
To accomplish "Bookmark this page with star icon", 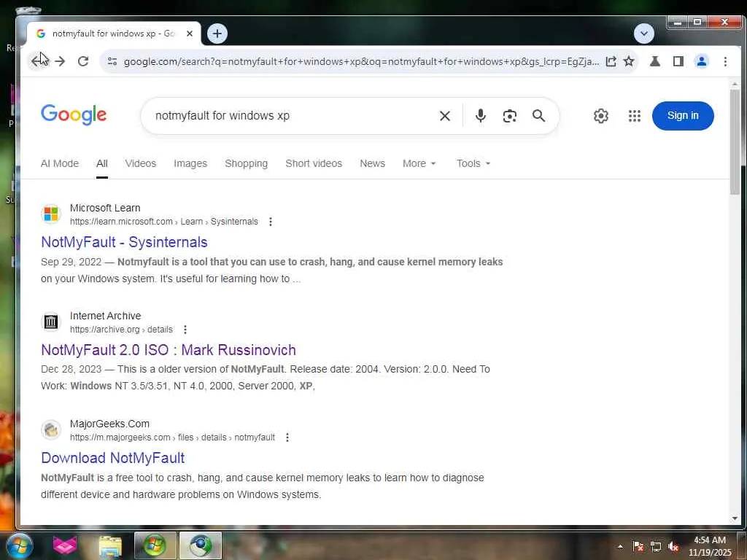I will [x=629, y=61].
